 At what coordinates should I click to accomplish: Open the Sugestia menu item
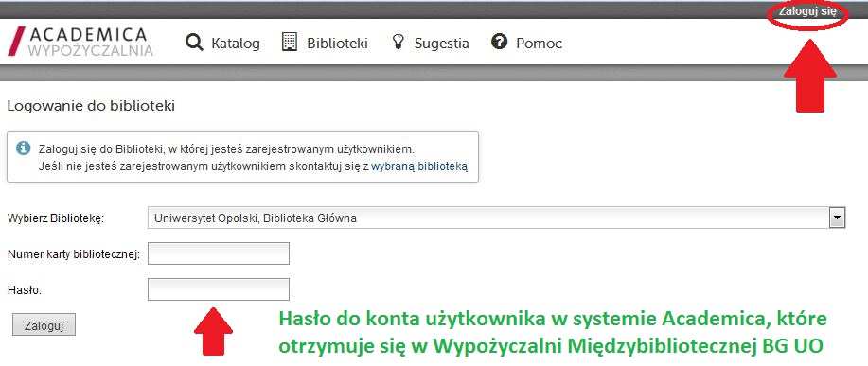(x=442, y=44)
